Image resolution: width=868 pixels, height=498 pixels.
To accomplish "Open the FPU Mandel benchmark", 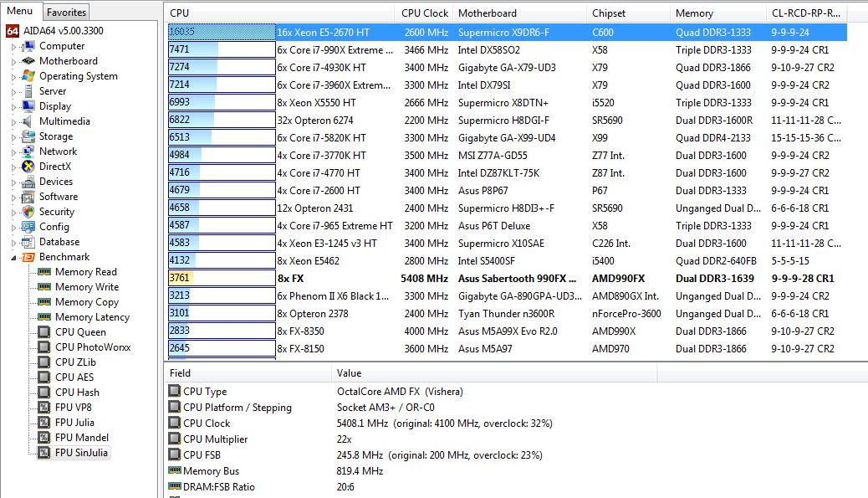I will (x=82, y=438).
